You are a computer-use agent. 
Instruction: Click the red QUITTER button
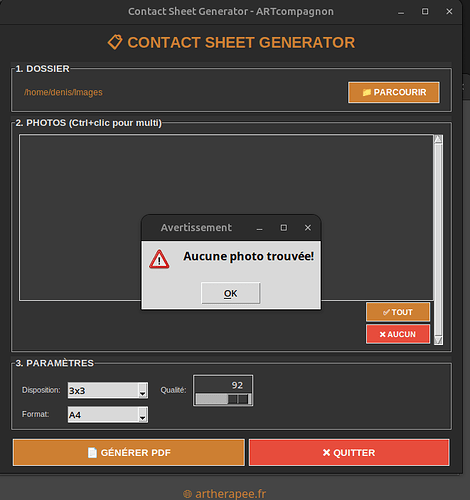click(349, 452)
